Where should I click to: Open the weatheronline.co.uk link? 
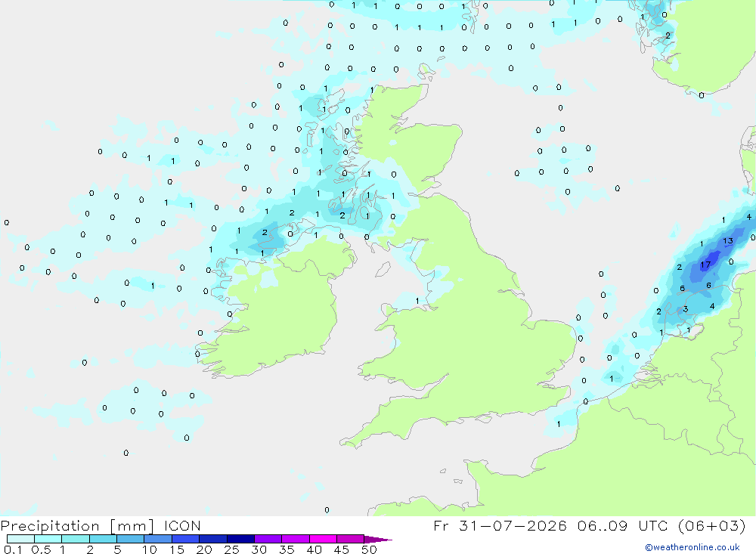(x=692, y=547)
